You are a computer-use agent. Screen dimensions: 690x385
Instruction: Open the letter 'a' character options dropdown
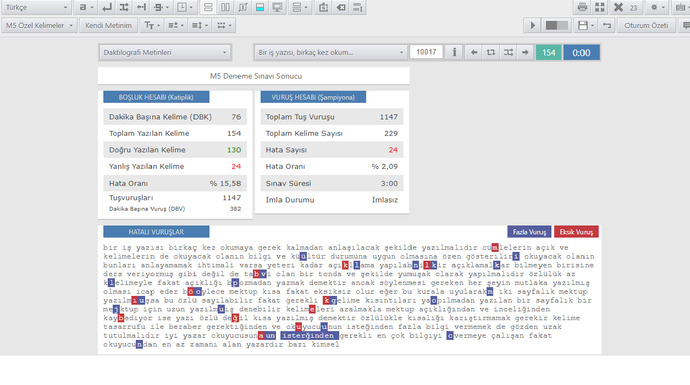[86, 7]
